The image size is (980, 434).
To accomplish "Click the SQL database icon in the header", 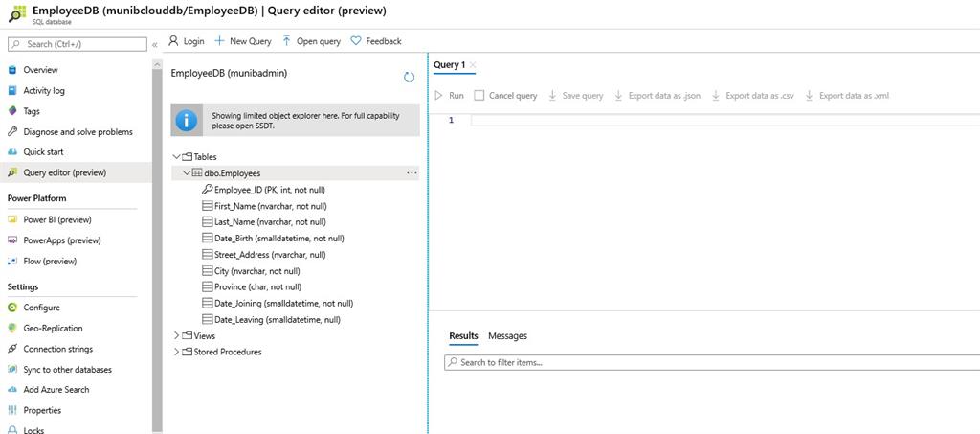I will click(x=17, y=13).
